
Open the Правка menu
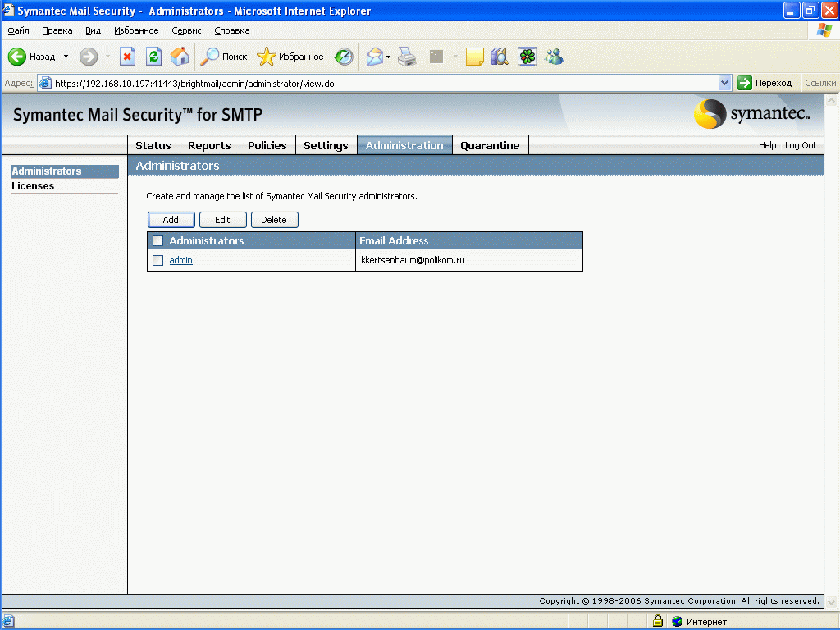(x=57, y=30)
